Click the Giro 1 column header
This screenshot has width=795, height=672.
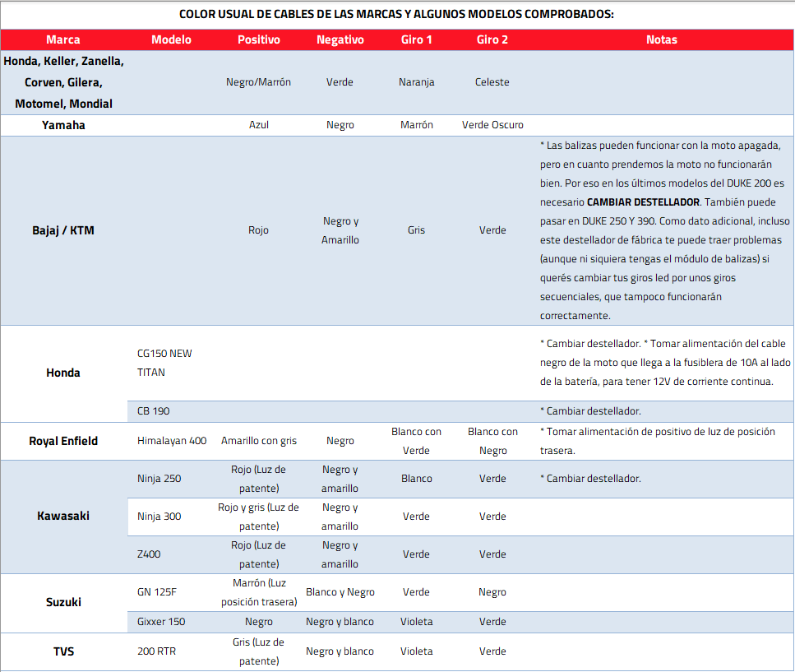416,39
